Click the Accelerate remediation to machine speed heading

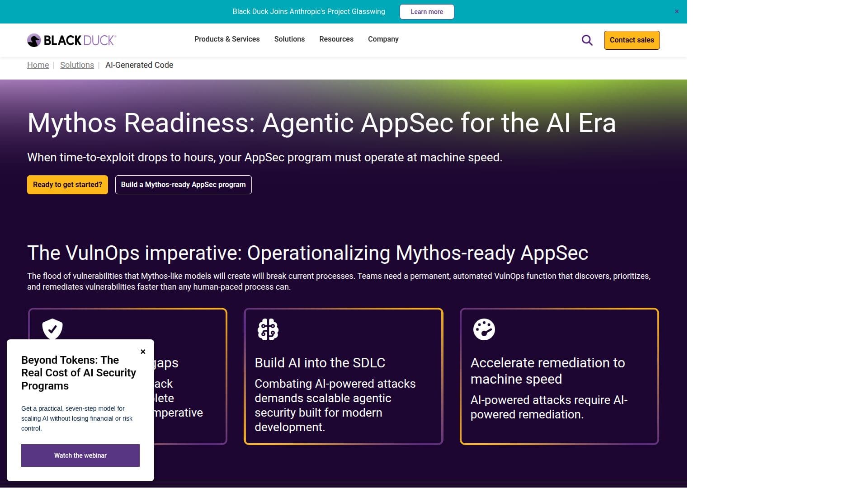tap(548, 371)
